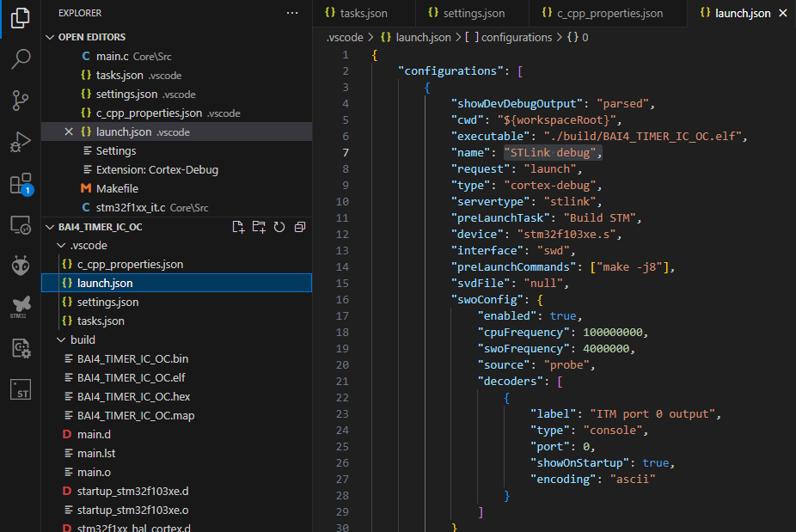Open BAI4_TIMER_IC_OC.elf in build folder
Image resolution: width=796 pixels, height=532 pixels.
click(131, 378)
